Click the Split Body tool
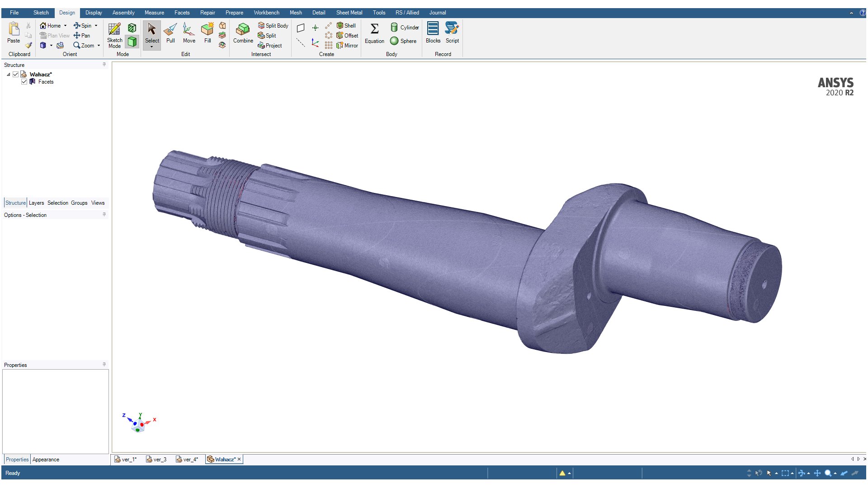This screenshot has height=488, width=868. 273,26
